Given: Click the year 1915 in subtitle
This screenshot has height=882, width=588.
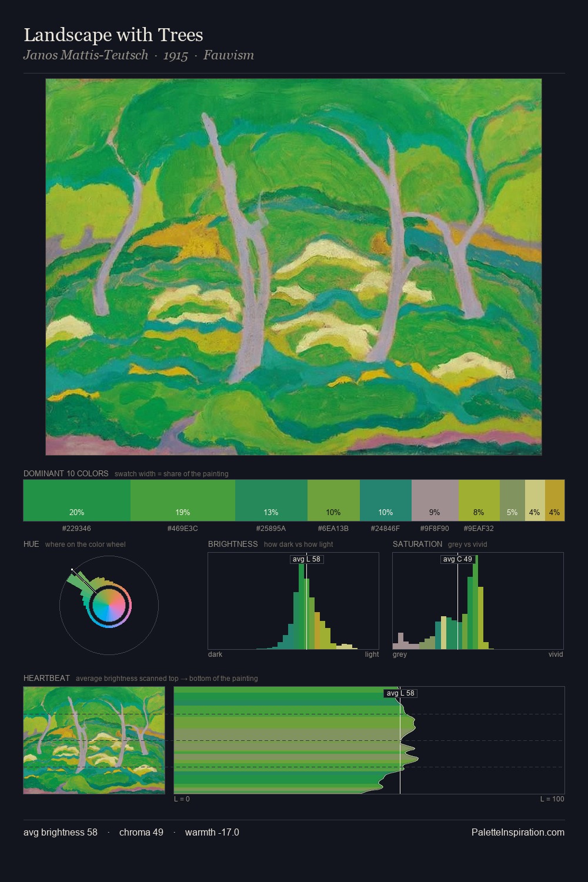Looking at the screenshot, I should click(176, 55).
